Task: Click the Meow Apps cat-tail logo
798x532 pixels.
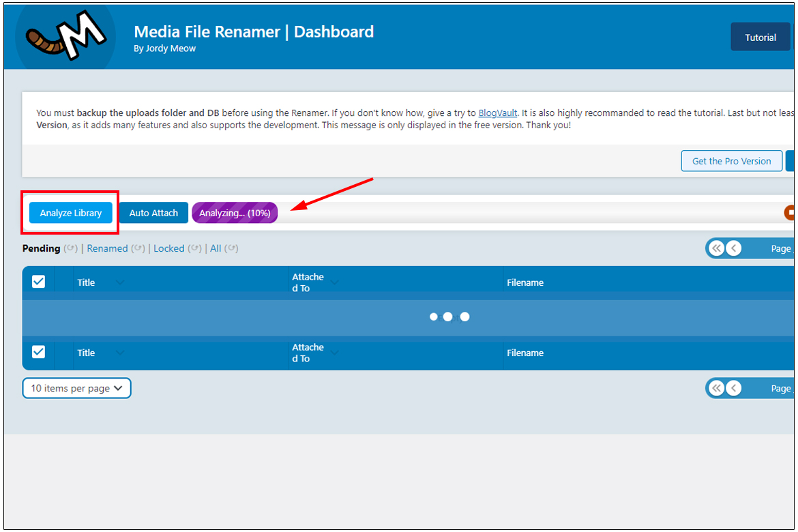Action: [x=65, y=35]
